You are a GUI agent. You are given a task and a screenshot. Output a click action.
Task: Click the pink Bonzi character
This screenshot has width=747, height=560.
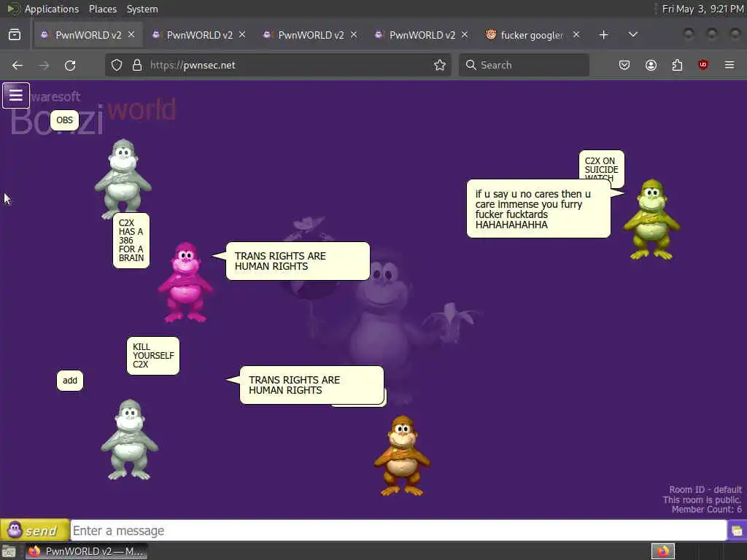click(185, 282)
